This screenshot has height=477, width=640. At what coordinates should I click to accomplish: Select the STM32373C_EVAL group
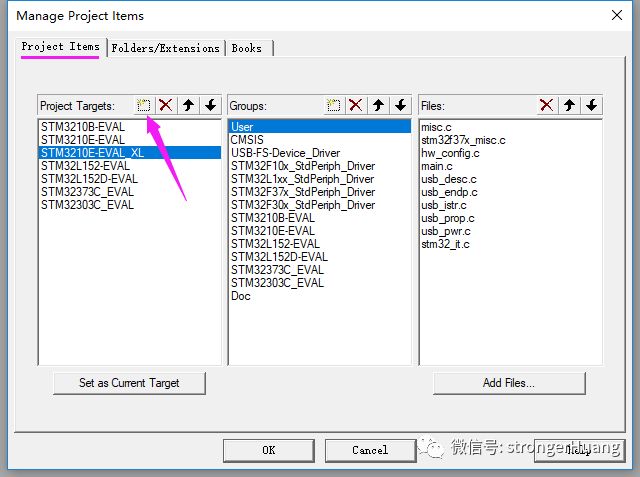click(x=320, y=270)
